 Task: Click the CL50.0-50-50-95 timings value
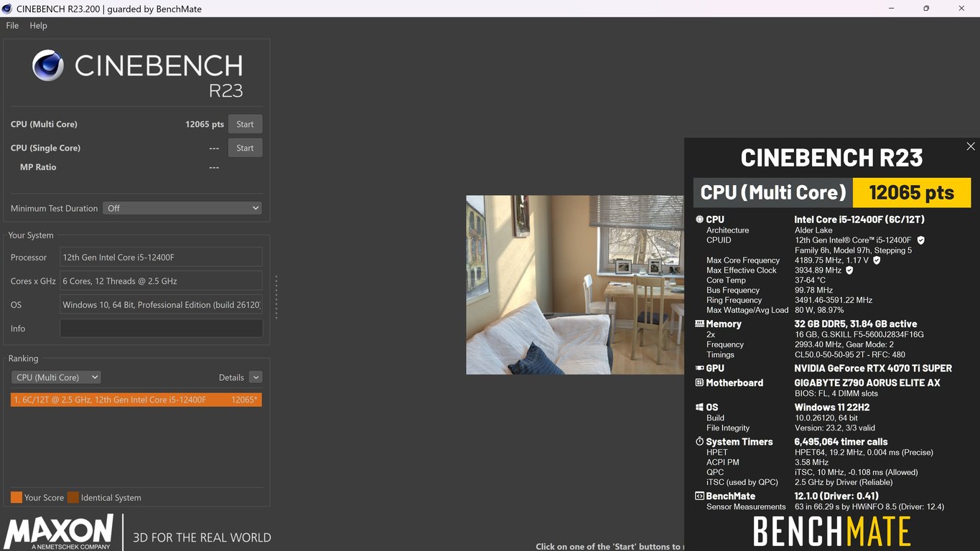tap(849, 354)
